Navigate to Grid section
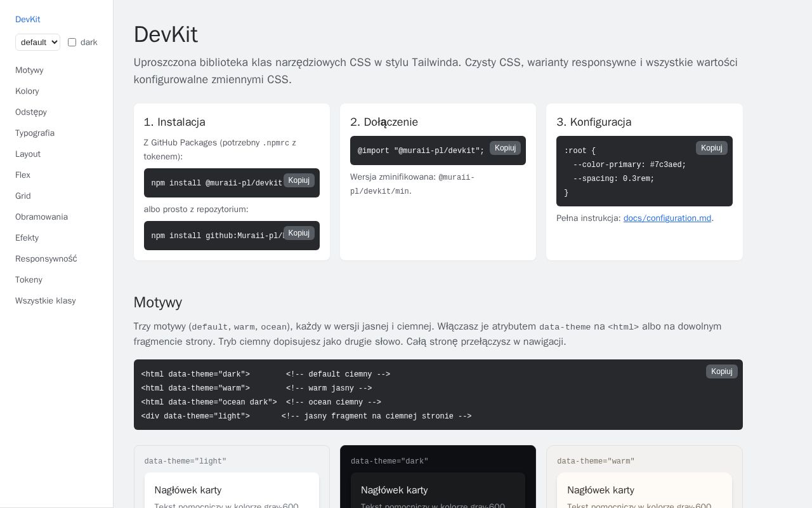The image size is (812, 508). coord(23,196)
